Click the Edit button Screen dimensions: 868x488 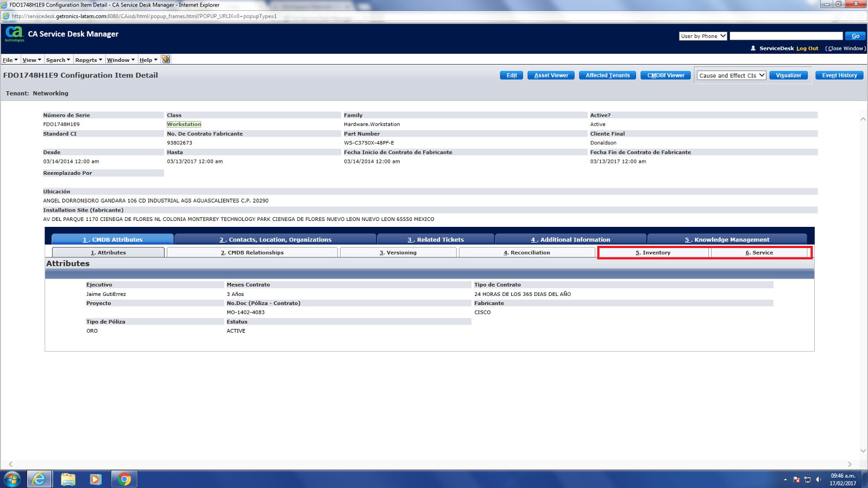point(512,75)
